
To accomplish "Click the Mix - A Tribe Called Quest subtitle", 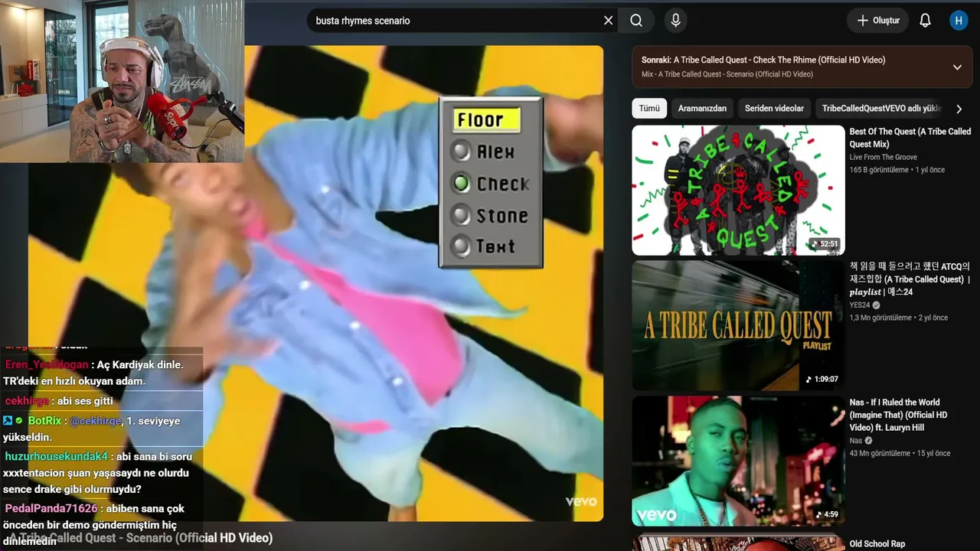I will (727, 74).
